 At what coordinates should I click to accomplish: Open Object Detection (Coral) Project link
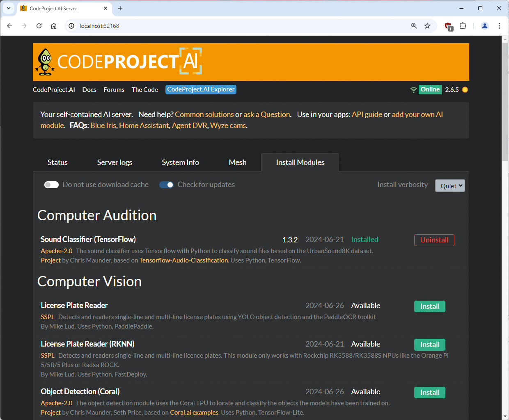point(50,413)
